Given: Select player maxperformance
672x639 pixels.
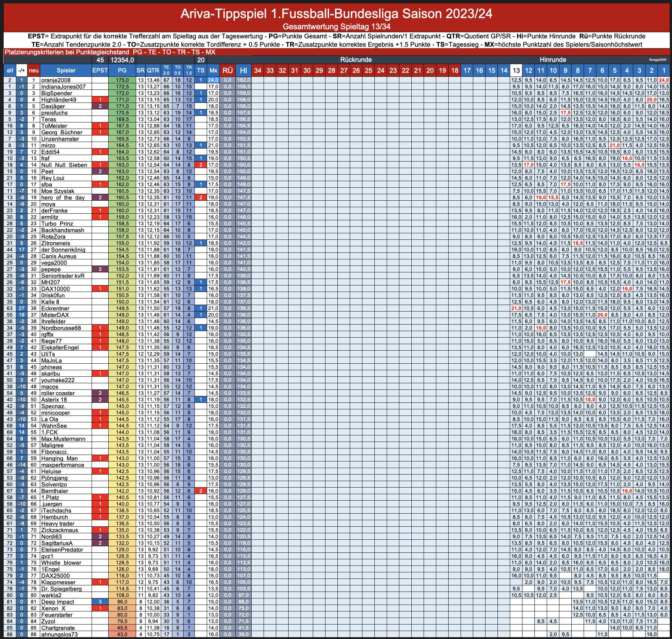Looking at the screenshot, I should coord(62,465).
